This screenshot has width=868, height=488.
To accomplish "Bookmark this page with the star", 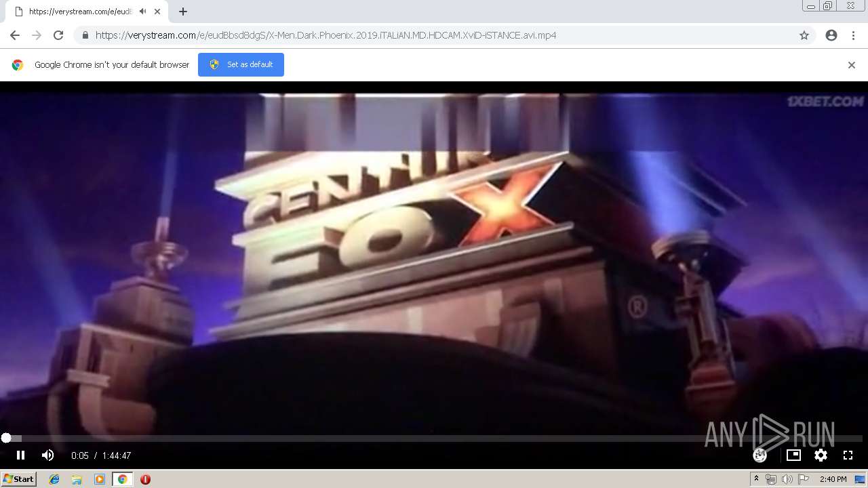I will click(804, 35).
